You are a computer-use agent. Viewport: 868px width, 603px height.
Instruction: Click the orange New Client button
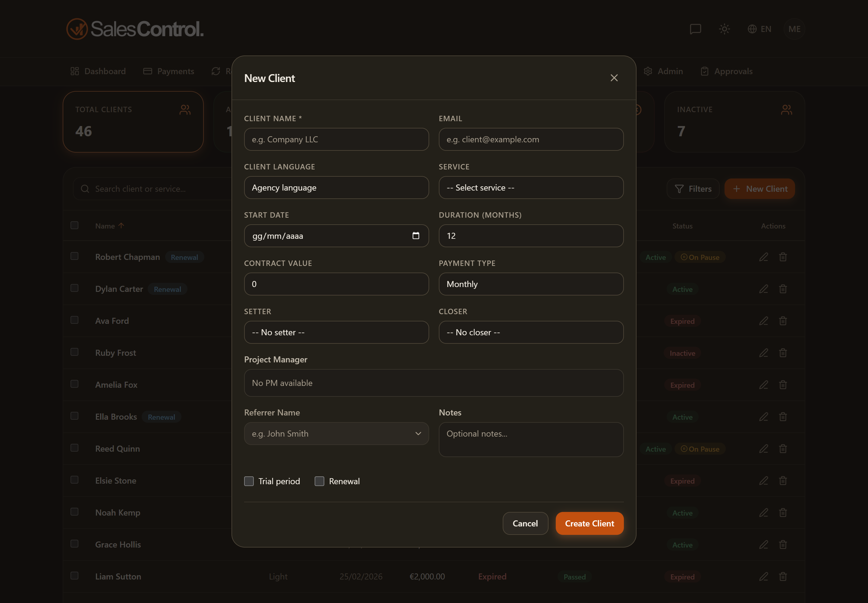759,188
